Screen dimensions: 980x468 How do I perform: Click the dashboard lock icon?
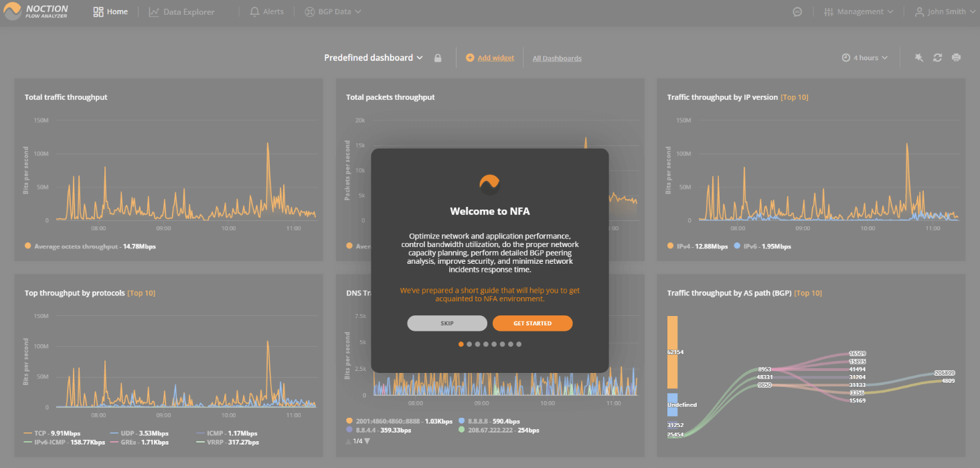[438, 58]
